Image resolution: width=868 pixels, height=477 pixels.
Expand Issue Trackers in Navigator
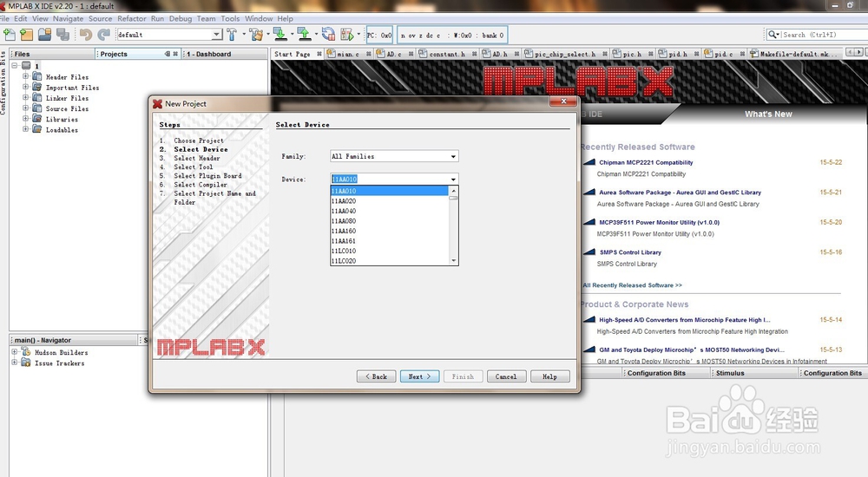pyautogui.click(x=15, y=363)
